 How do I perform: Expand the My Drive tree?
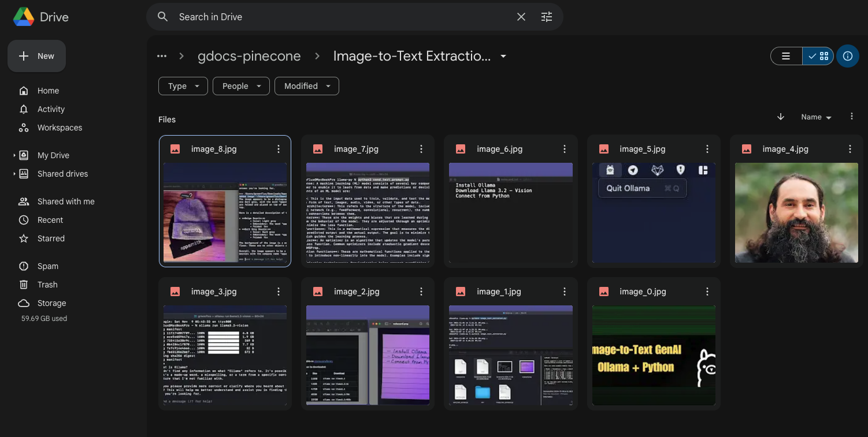14,155
